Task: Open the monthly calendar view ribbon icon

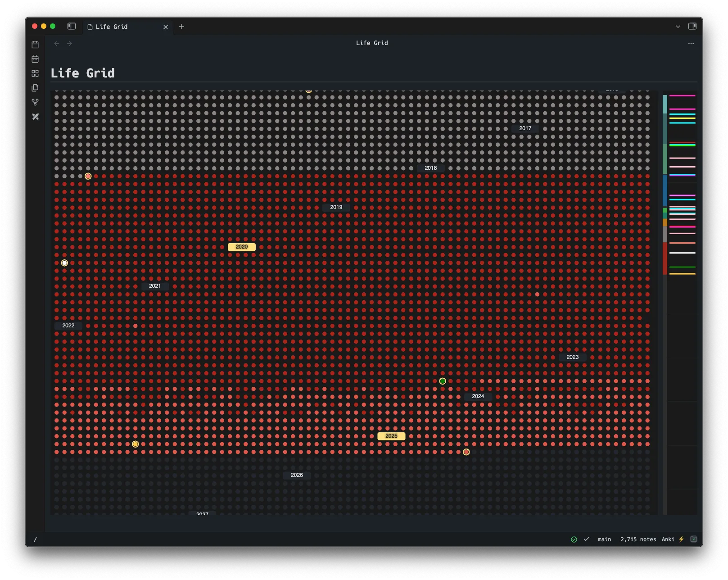Action: (x=35, y=59)
